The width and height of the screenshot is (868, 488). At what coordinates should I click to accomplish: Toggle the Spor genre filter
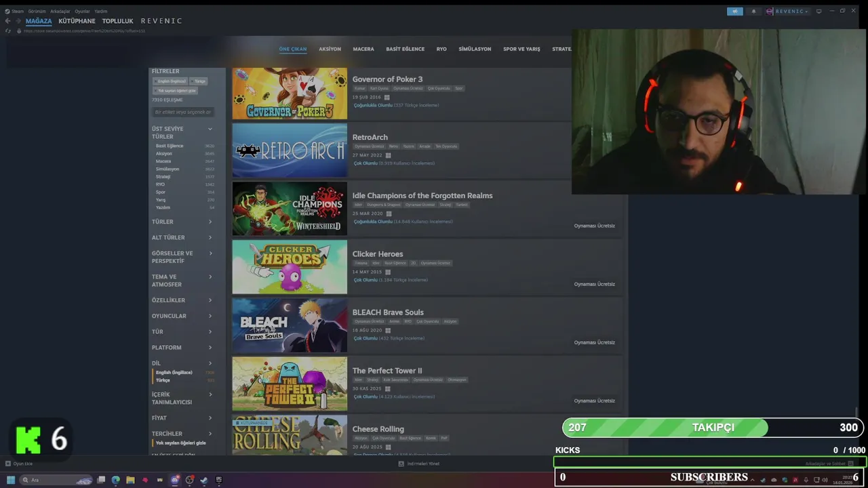pyautogui.click(x=161, y=192)
